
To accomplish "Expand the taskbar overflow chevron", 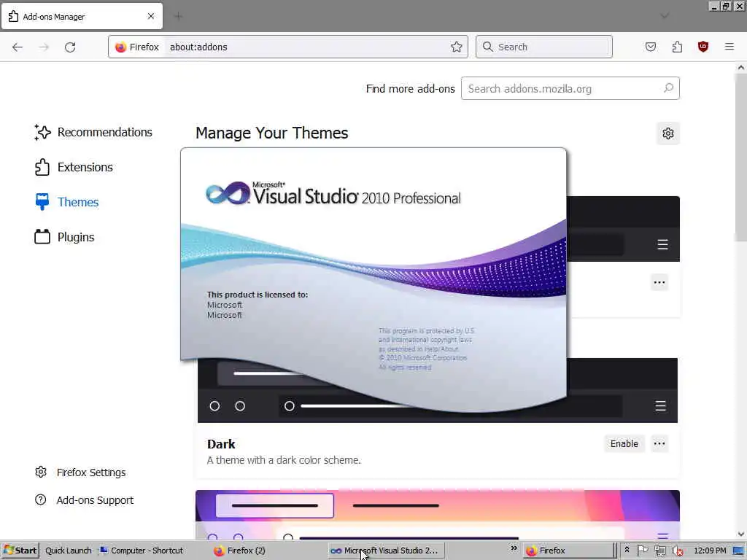I will coord(514,548).
